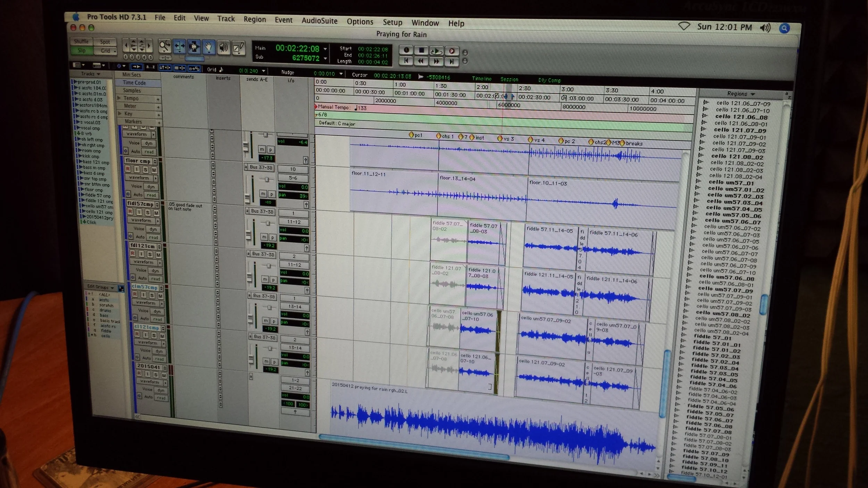Open the Track menu

coord(226,19)
